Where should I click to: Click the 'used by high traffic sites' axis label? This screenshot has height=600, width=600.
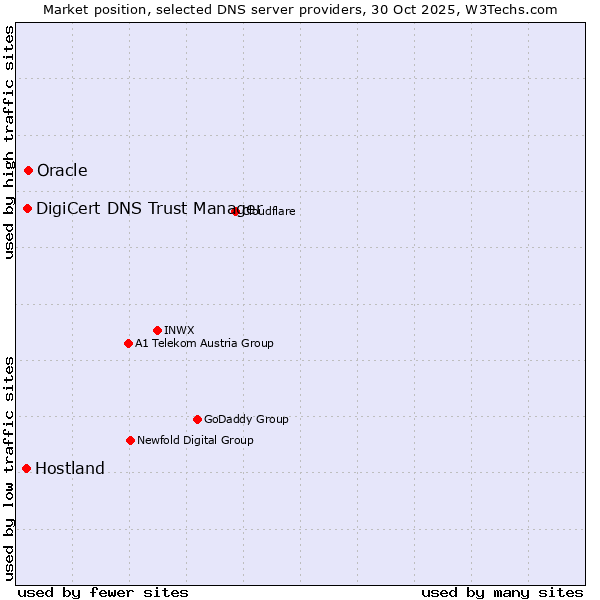coord(9,142)
